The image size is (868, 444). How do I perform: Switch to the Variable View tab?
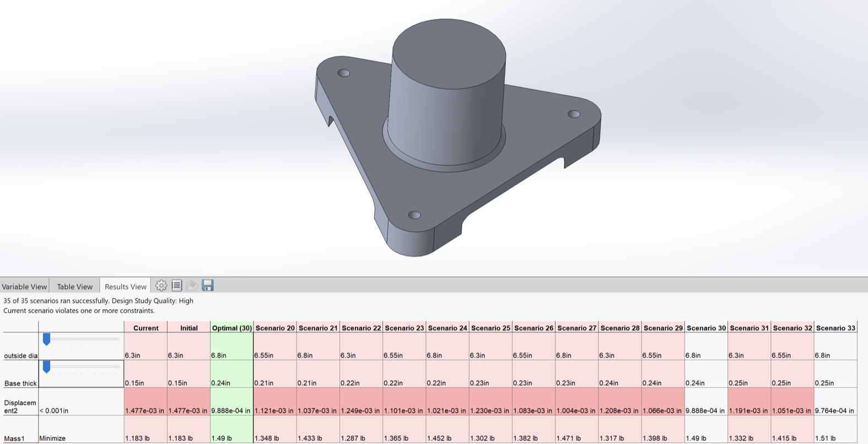tap(24, 286)
